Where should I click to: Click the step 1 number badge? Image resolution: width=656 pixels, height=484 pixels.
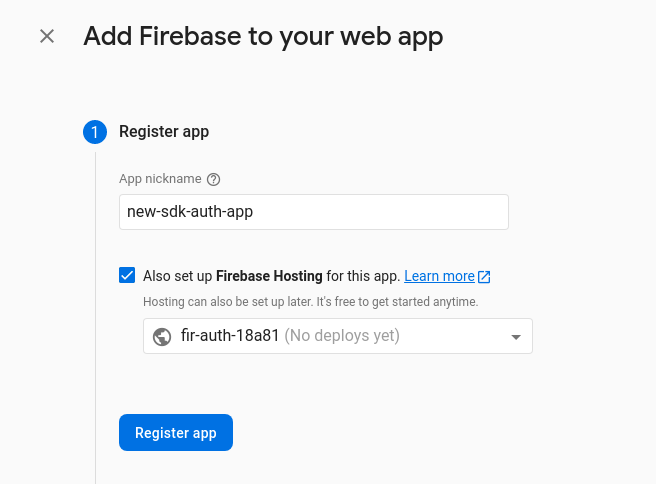coord(95,132)
